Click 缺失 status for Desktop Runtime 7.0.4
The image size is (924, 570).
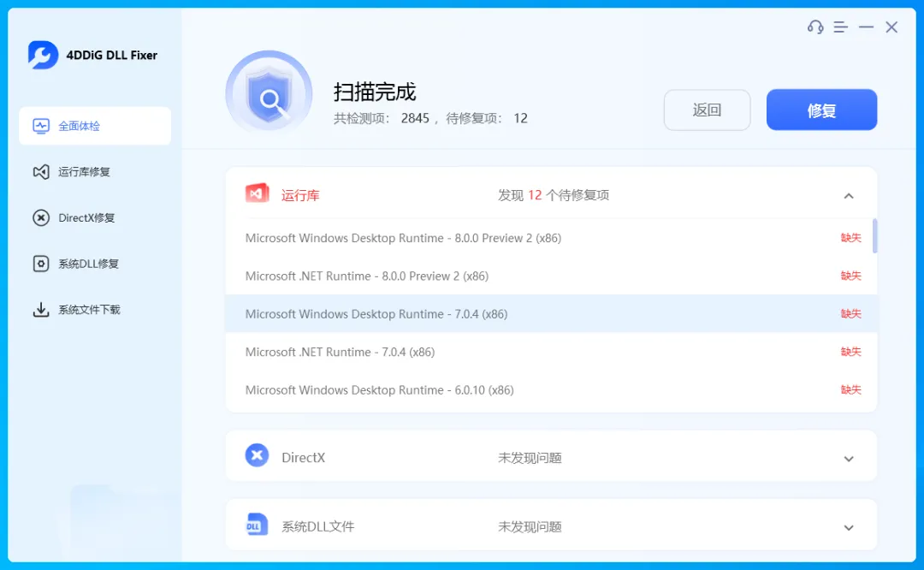coord(851,313)
